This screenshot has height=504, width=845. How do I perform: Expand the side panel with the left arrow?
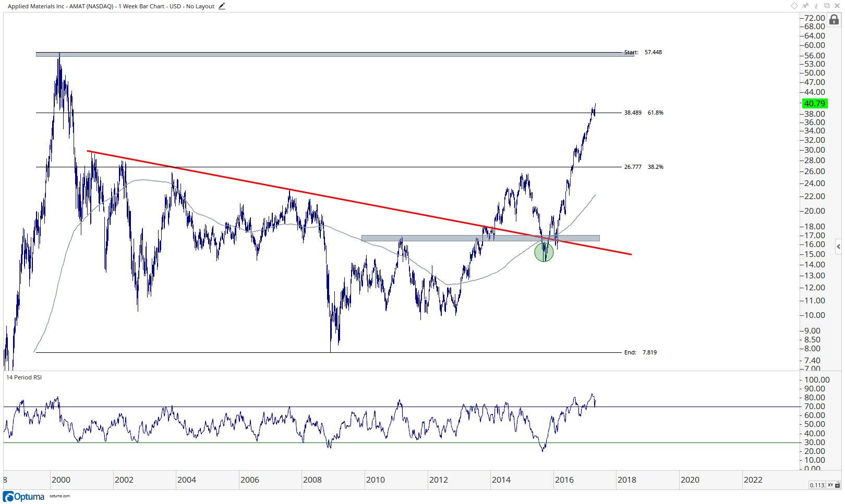click(838, 247)
